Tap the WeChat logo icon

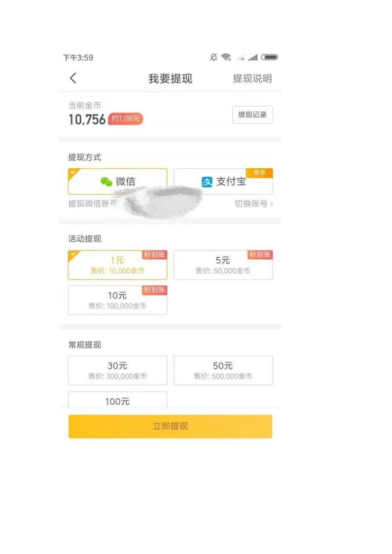tap(106, 182)
